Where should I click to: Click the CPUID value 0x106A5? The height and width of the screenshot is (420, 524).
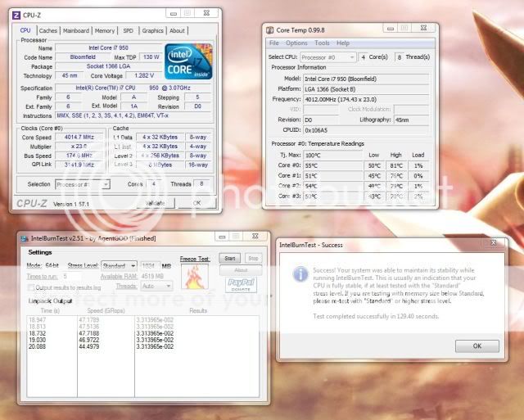click(366, 130)
